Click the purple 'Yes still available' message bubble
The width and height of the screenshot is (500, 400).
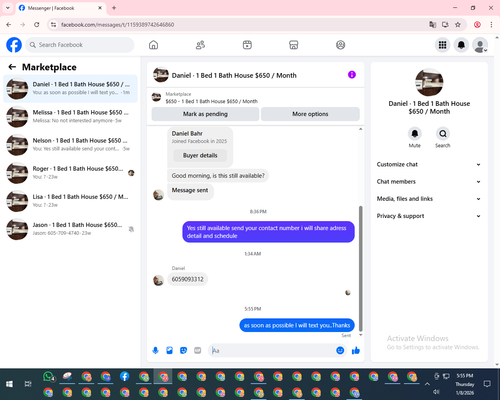268,232
